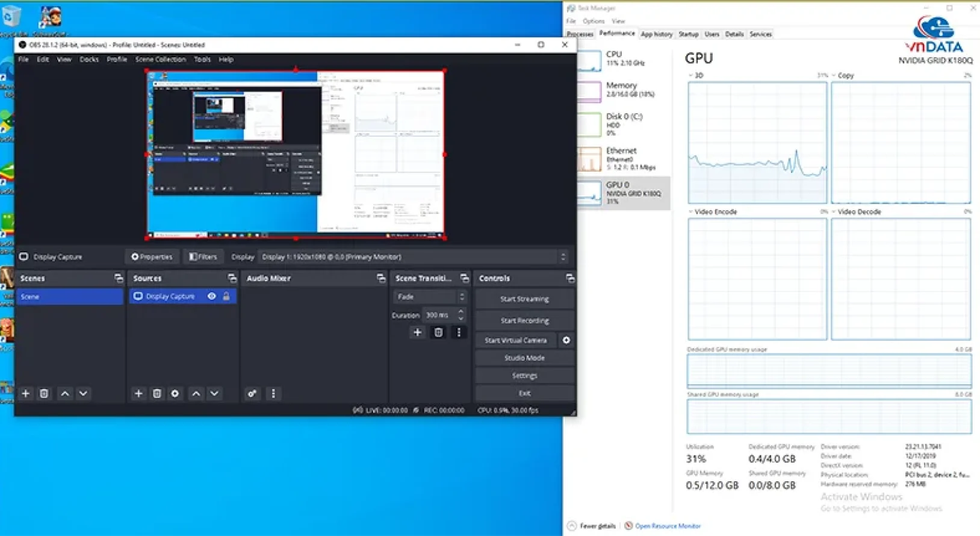The image size is (980, 536).
Task: Open Properties for Display Capture
Action: coord(152,257)
